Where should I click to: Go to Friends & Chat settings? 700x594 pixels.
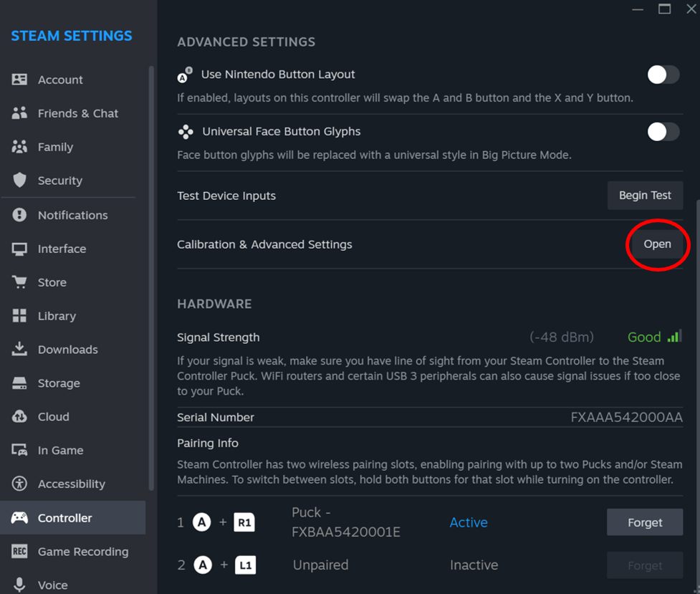click(x=73, y=113)
